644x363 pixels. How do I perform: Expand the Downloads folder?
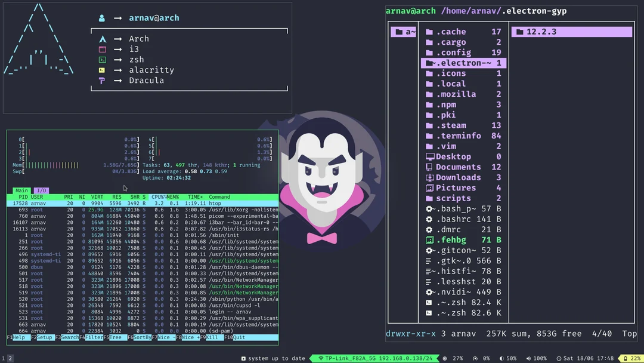tap(457, 177)
